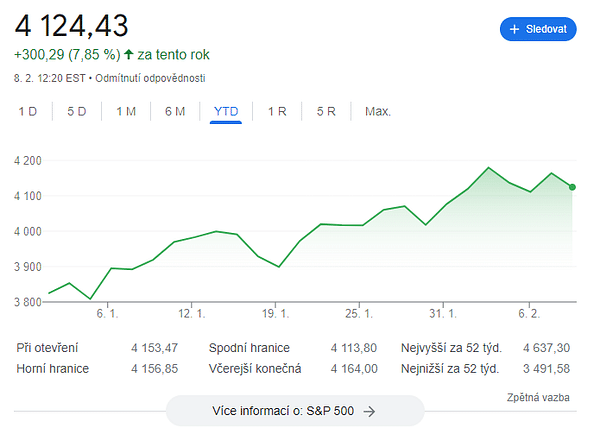Viewport: 600px width, 433px height.
Task: Select the 1 D time range tab
Action: click(x=28, y=111)
